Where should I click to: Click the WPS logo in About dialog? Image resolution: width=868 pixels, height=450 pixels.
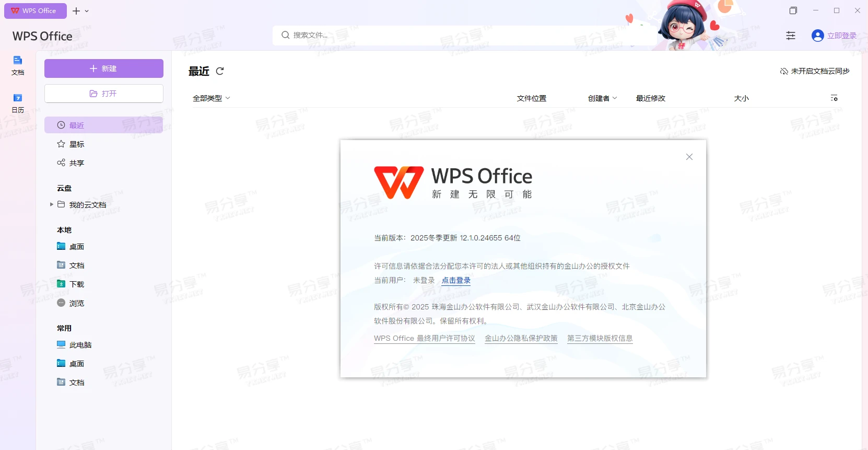click(399, 182)
